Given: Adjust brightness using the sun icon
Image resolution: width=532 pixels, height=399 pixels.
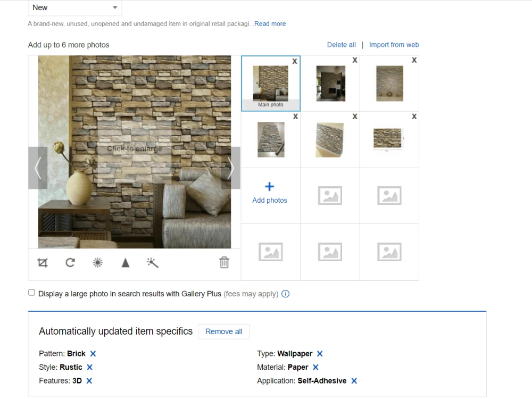Looking at the screenshot, I should tap(98, 263).
